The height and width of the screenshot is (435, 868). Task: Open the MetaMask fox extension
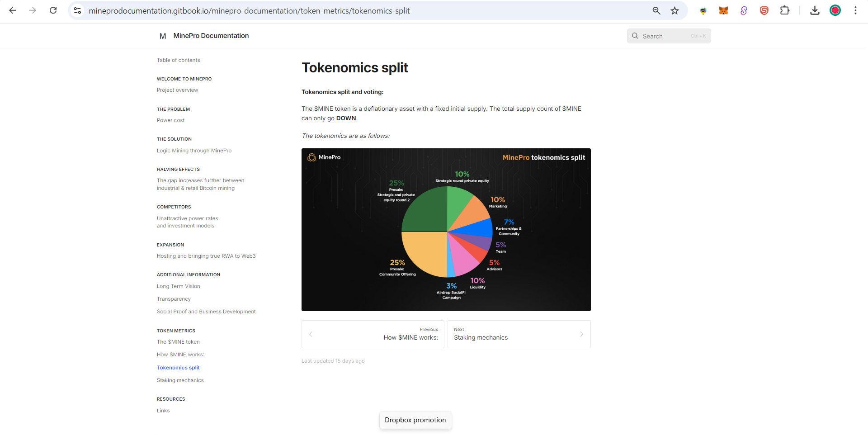723,10
